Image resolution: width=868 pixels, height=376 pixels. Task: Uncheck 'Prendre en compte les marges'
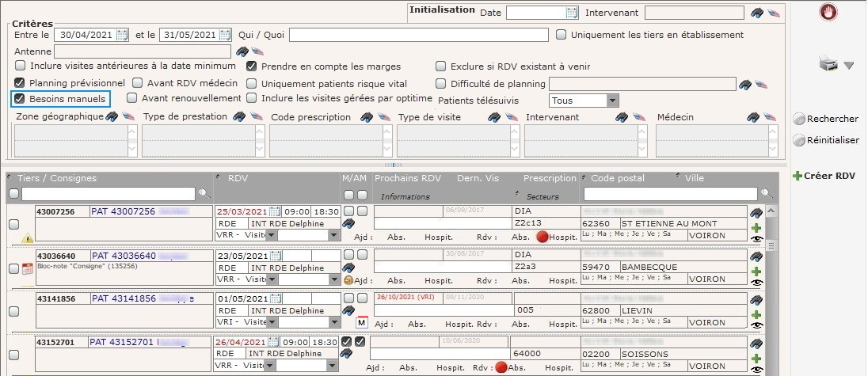tap(251, 66)
